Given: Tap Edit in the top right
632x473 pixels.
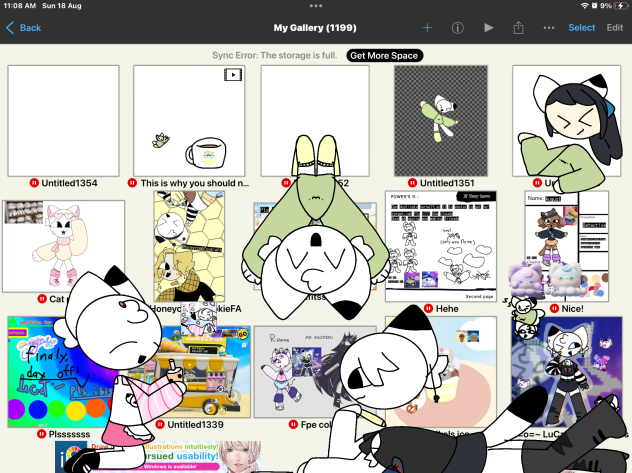Looking at the screenshot, I should click(615, 28).
